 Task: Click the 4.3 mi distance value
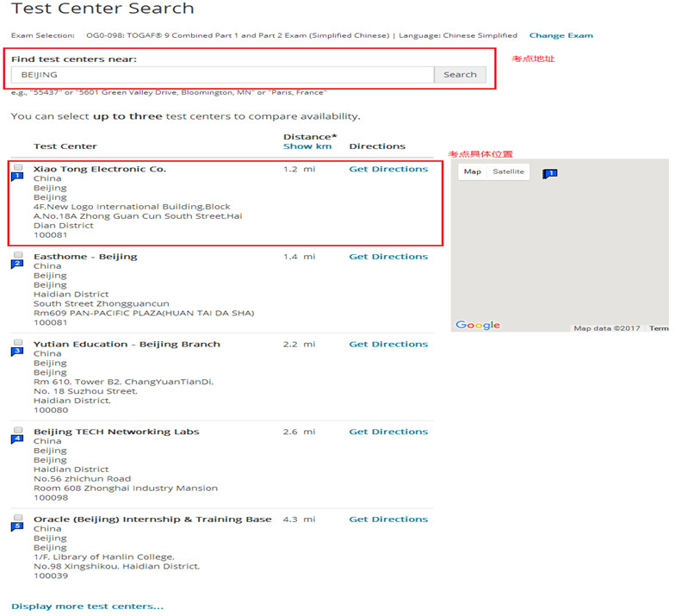coord(300,519)
